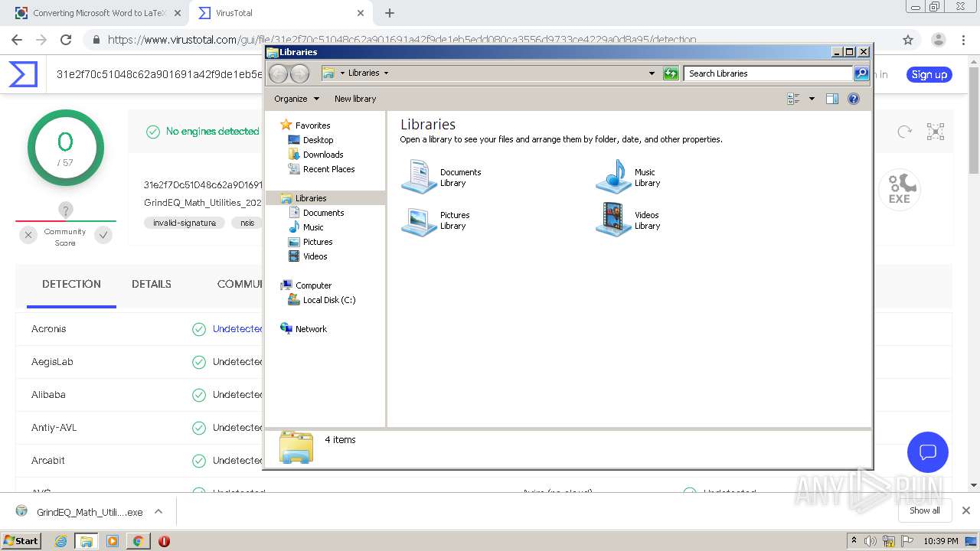Select Downloads under Favorites

point(322,155)
